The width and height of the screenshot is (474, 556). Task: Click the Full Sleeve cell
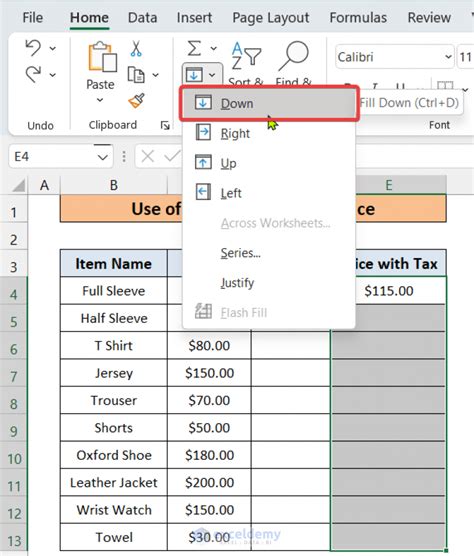click(113, 291)
